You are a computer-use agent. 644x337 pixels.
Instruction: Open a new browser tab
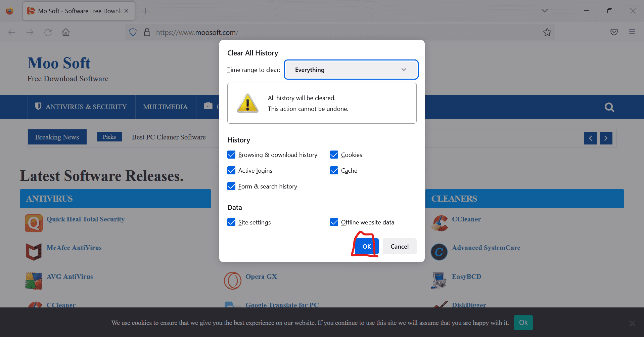click(x=145, y=11)
